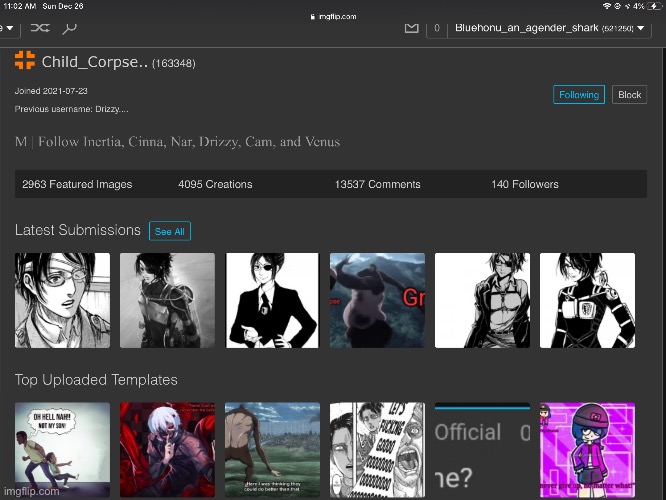Click the Previous username: Drizzy.... text
666x500 pixels.
point(71,109)
